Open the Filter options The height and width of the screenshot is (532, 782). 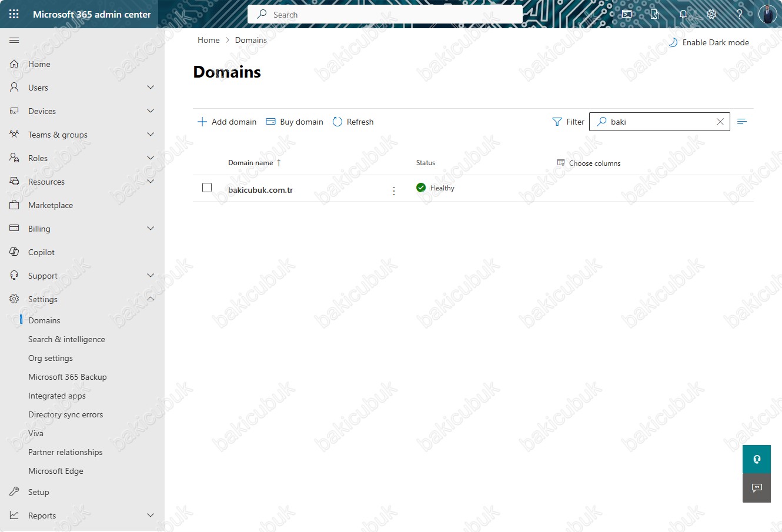click(x=568, y=122)
